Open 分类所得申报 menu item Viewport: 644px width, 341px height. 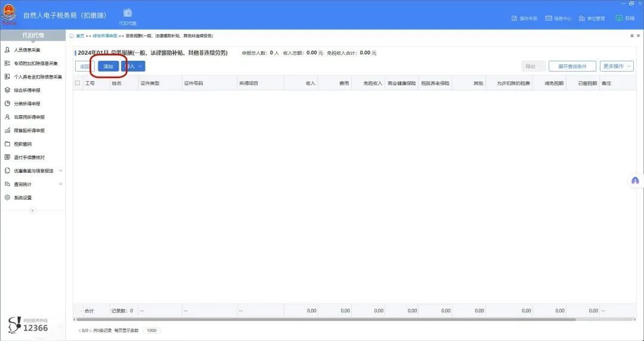27,104
